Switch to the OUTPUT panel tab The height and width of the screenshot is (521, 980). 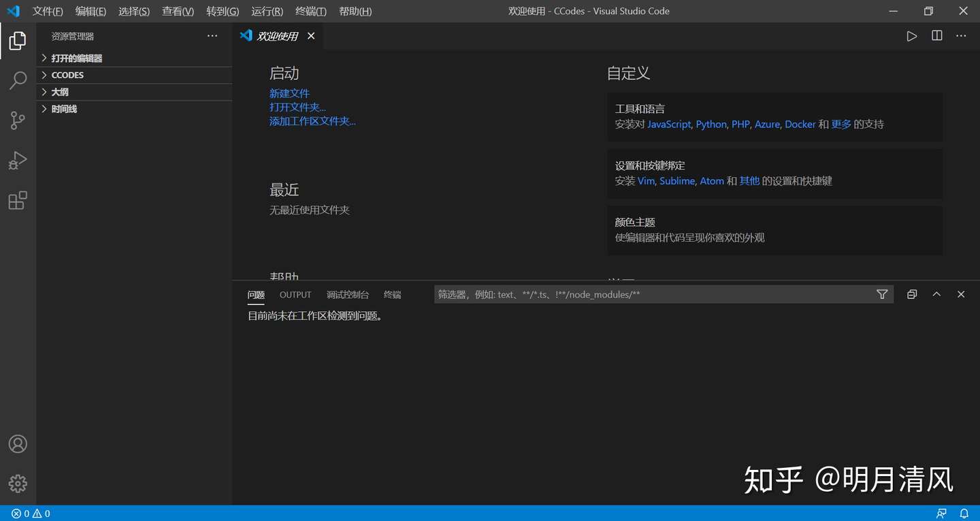[295, 295]
